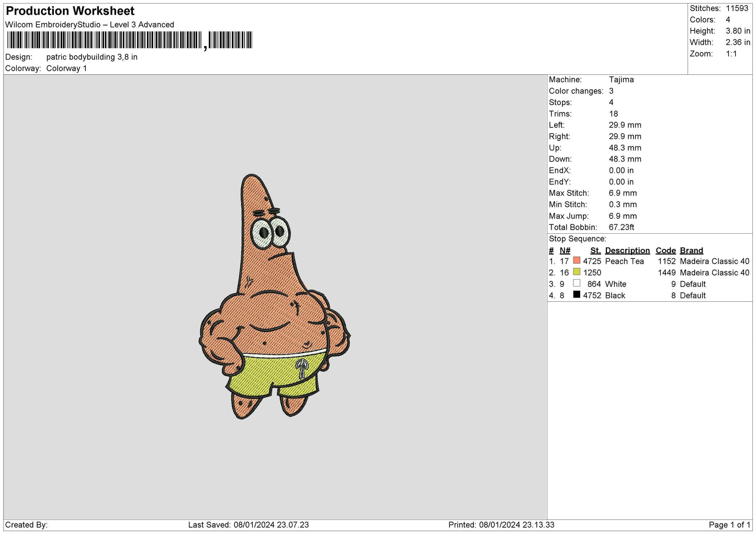The width and height of the screenshot is (756, 534).
Task: Click the 'Page 1 of 1' indicator
Action: pos(729,525)
